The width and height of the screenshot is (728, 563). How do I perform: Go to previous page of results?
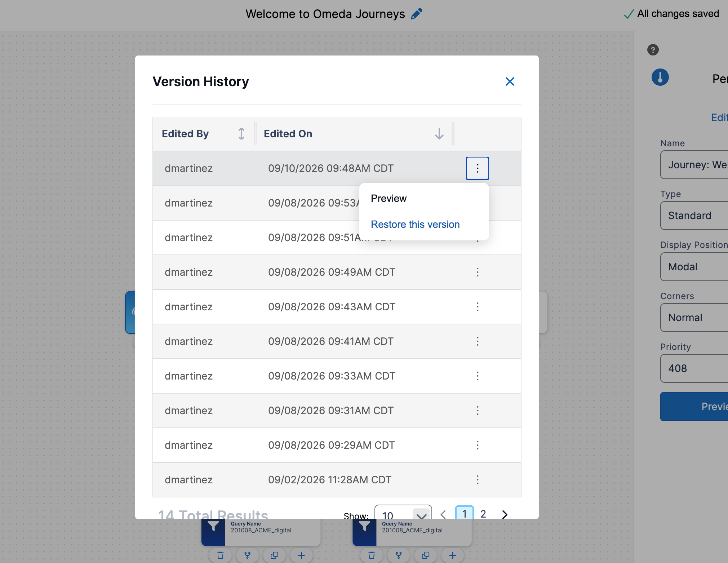[443, 514]
